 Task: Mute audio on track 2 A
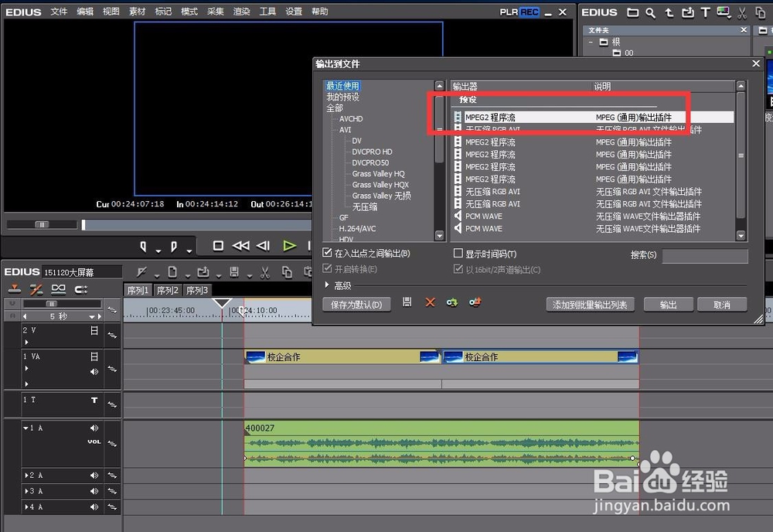94,476
